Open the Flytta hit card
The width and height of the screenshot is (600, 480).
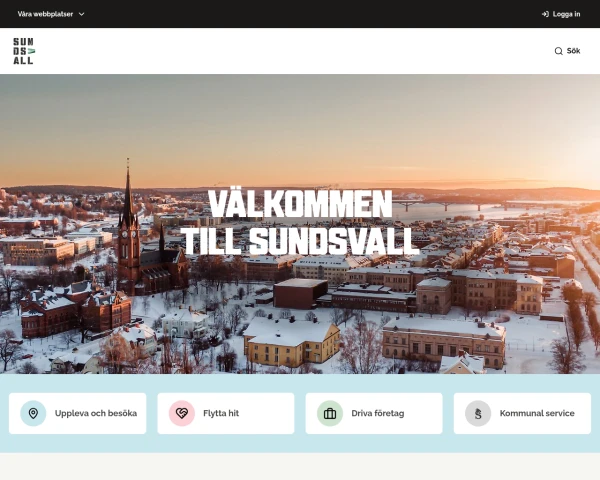(226, 413)
